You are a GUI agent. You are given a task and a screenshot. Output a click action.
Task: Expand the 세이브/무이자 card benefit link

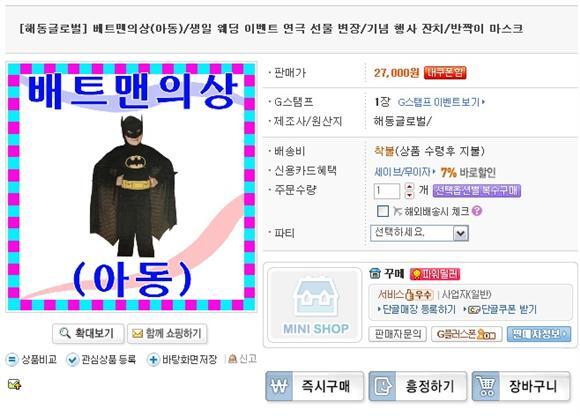405,172
